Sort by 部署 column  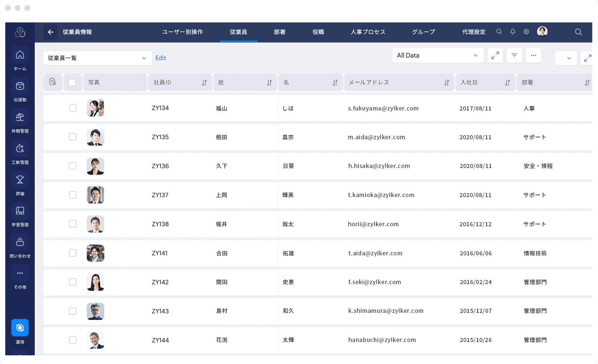(x=587, y=83)
